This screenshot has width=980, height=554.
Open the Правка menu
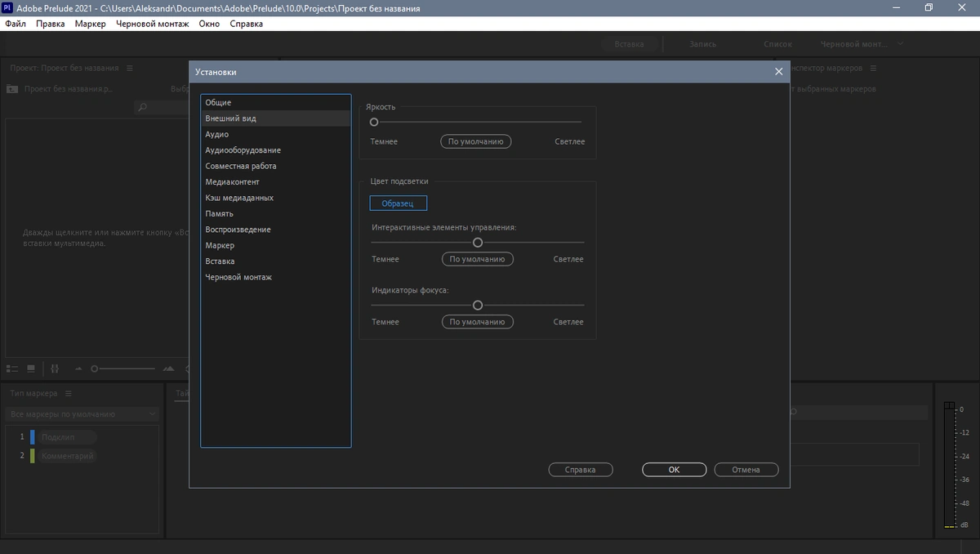click(x=51, y=24)
